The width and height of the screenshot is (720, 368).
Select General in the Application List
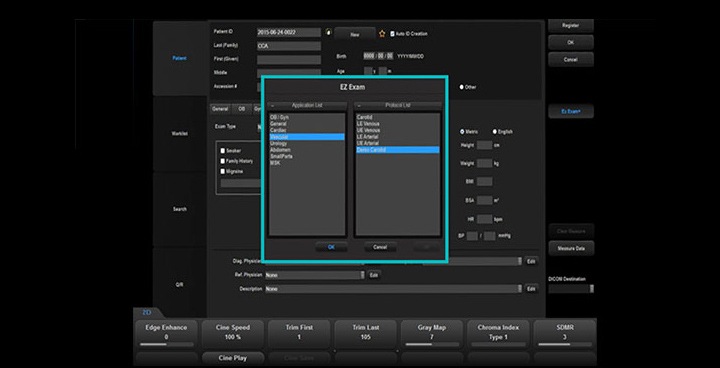pyautogui.click(x=307, y=124)
